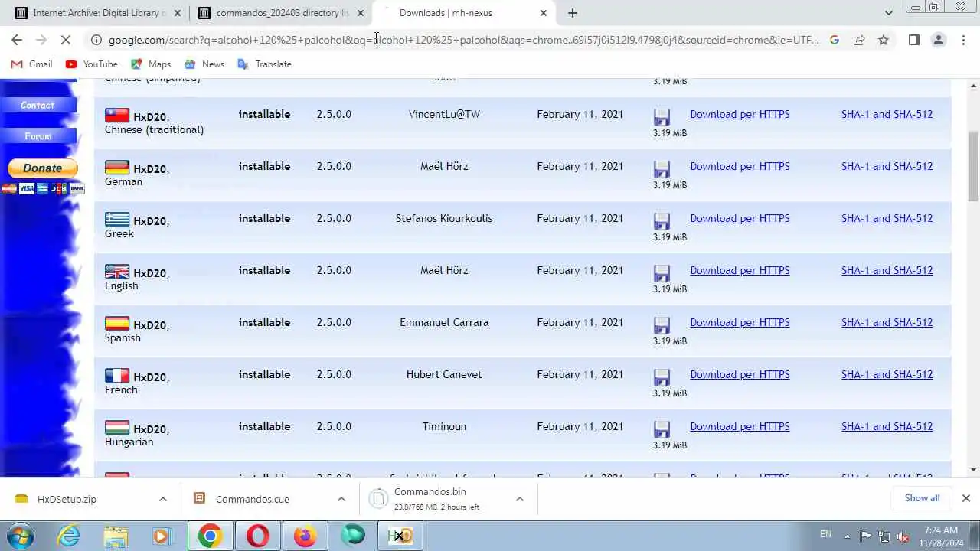Launch Firefox from the taskbar
980x551 pixels.
(305, 536)
